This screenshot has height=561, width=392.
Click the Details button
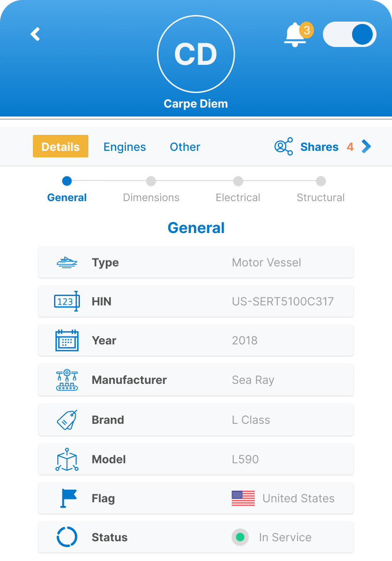[x=61, y=147]
